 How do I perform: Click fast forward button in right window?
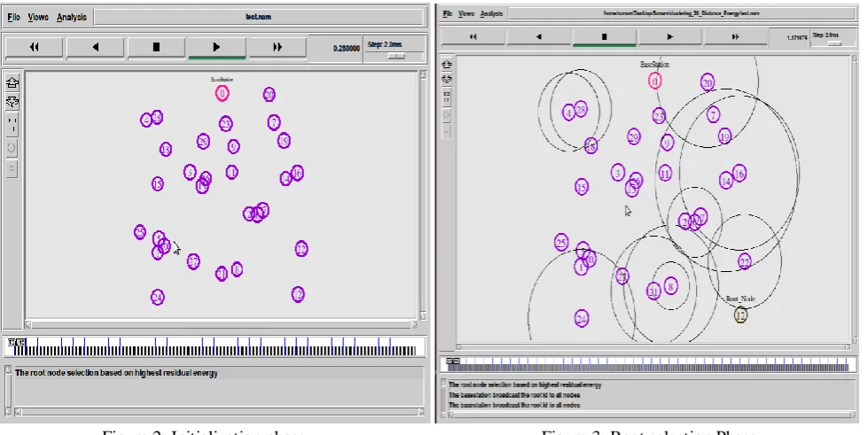point(735,36)
